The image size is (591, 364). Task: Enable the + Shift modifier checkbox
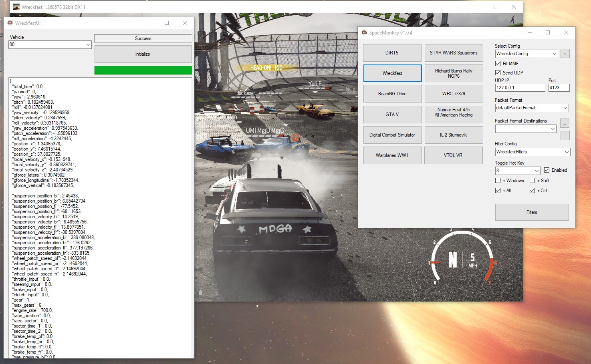[x=532, y=181]
